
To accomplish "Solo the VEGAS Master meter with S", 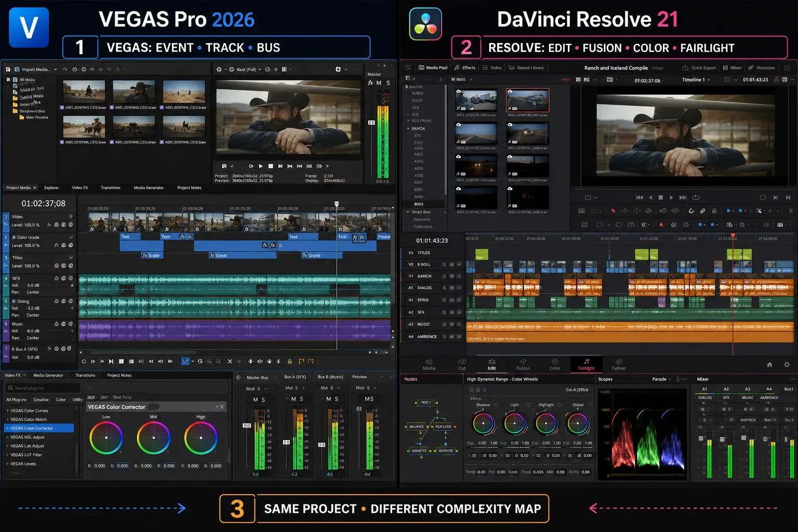I will click(x=388, y=83).
